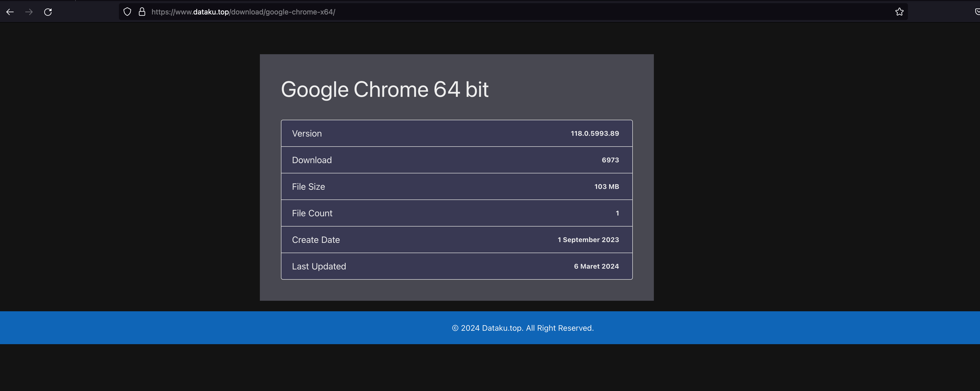This screenshot has height=391, width=980.
Task: Focus the URL address bar
Action: tap(514, 12)
